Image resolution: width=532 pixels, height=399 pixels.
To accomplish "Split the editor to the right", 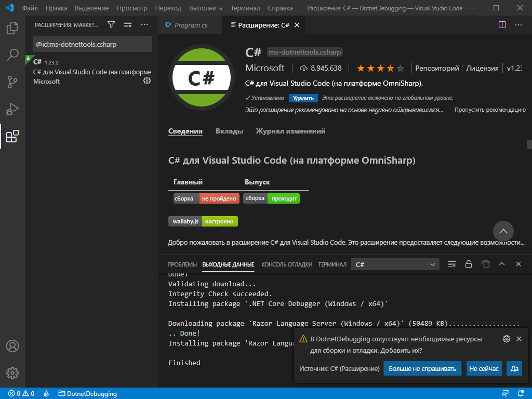I will pos(501,24).
